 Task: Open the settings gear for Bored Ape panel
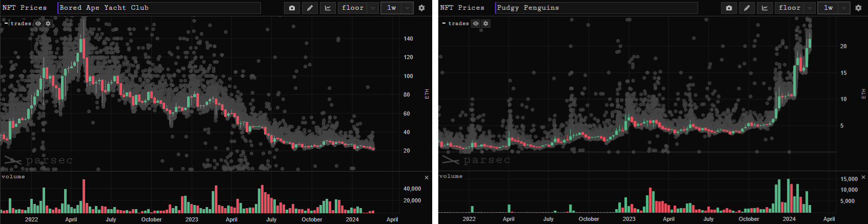pos(421,8)
